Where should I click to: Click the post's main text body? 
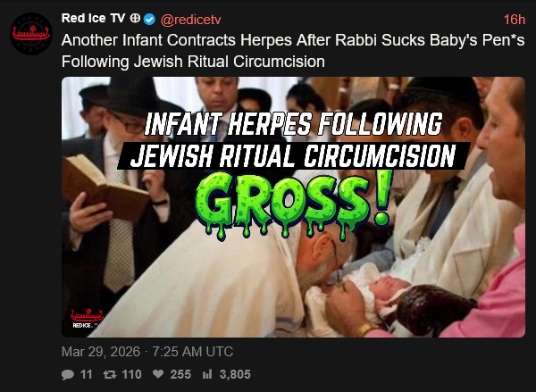tap(293, 51)
